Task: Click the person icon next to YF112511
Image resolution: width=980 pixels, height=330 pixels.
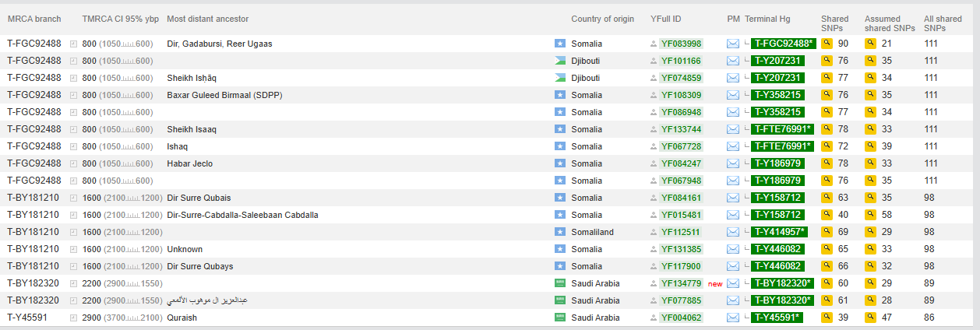Action: 653,232
